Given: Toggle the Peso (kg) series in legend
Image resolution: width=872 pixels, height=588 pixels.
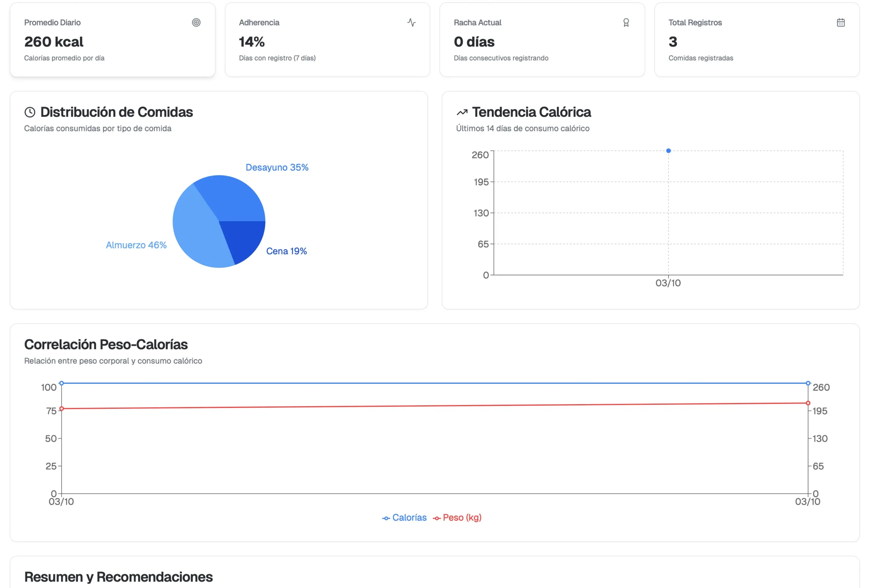Looking at the screenshot, I should (x=457, y=518).
